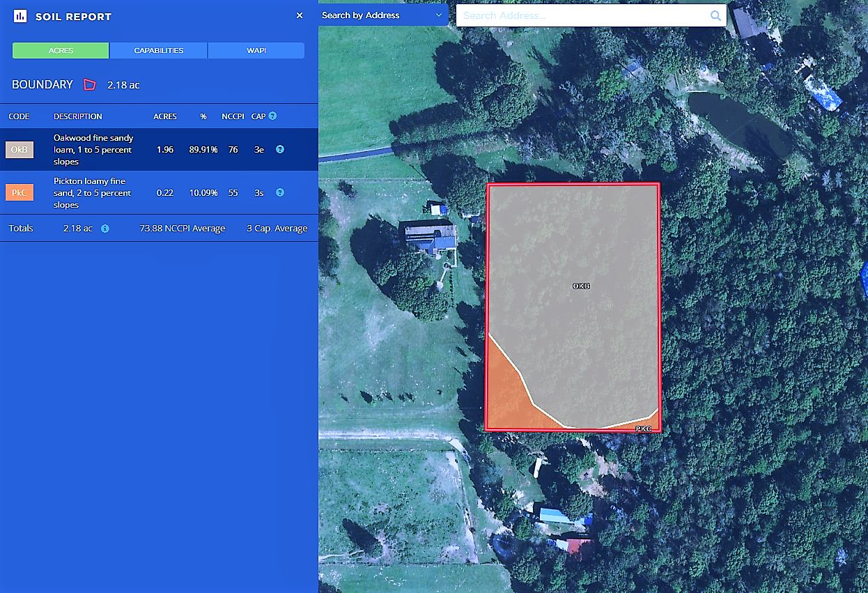Open the WAPI tab
Screen dimensions: 868x593
click(256, 51)
